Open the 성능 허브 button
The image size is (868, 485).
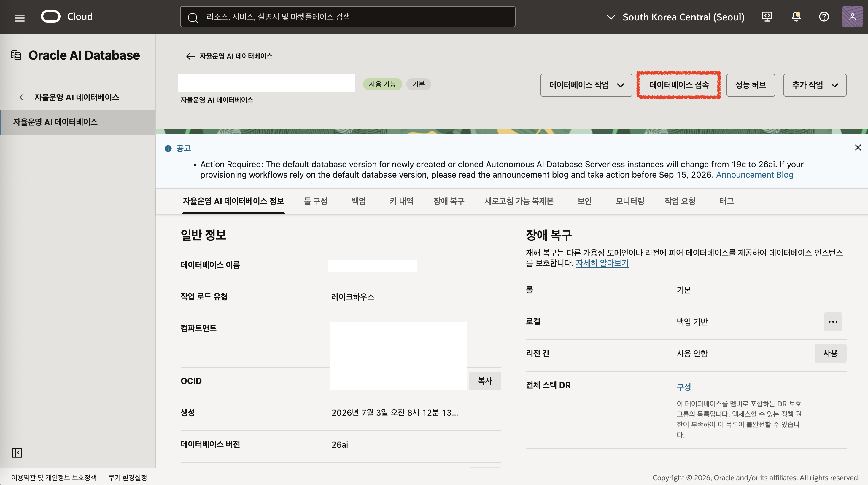click(x=751, y=85)
